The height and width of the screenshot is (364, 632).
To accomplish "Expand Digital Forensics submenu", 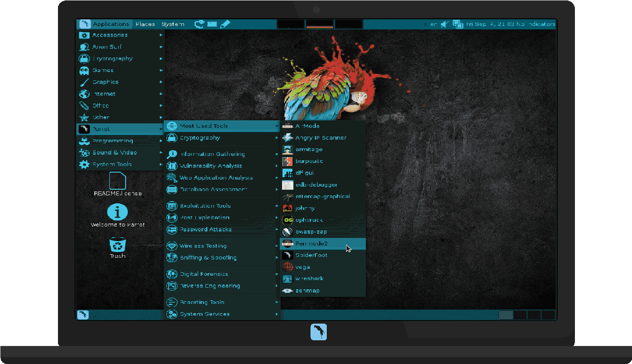I will pyautogui.click(x=222, y=274).
